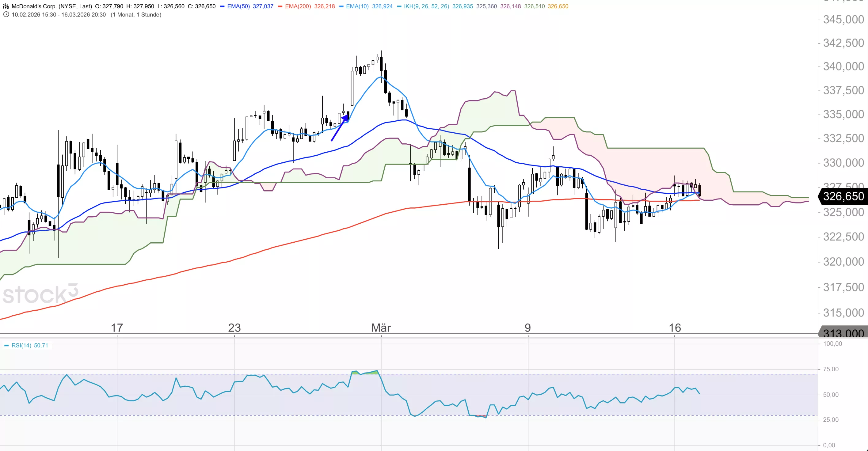Open the '1 Monat, 1 Stunde' timeframe selector
Image resolution: width=868 pixels, height=451 pixels.
click(x=136, y=14)
